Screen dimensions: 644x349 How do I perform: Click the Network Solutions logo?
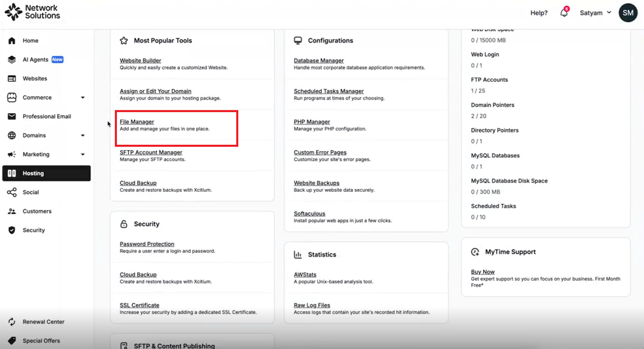pos(32,12)
